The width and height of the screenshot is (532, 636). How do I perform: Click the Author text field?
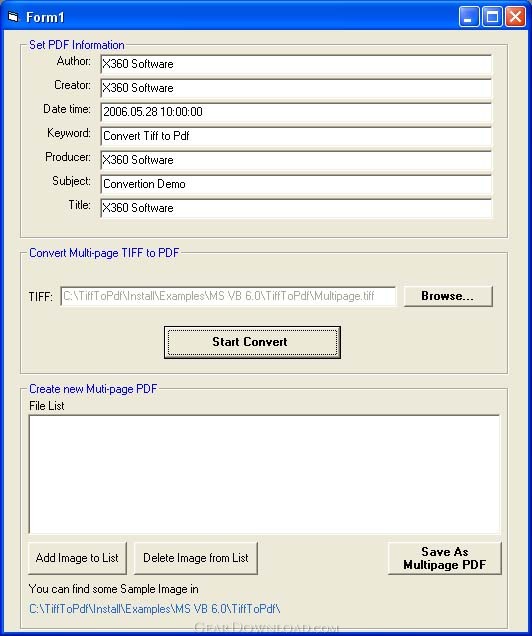pos(296,64)
